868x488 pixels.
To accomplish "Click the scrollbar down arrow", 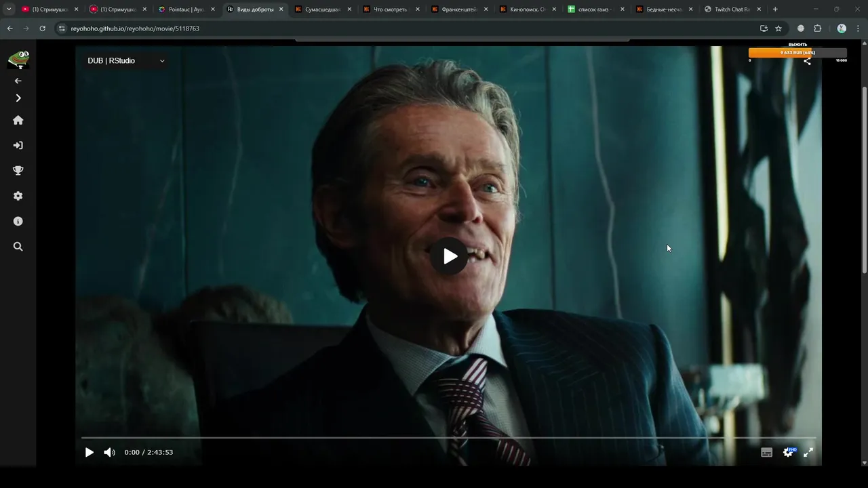I will [864, 463].
